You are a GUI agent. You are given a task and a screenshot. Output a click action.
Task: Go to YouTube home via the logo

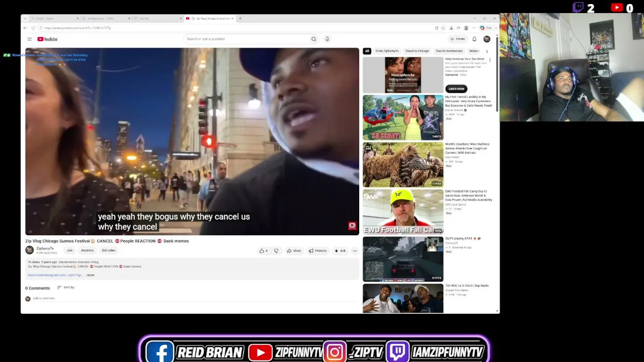click(47, 39)
